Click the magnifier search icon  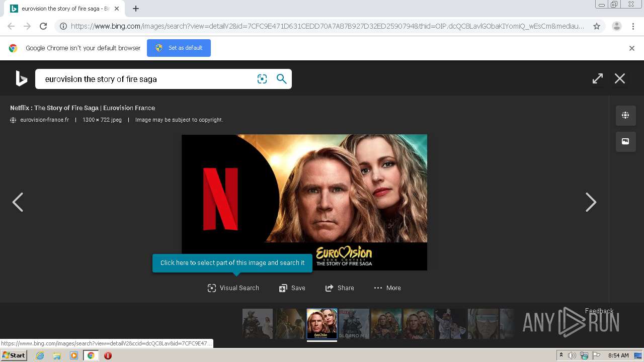tap(282, 79)
